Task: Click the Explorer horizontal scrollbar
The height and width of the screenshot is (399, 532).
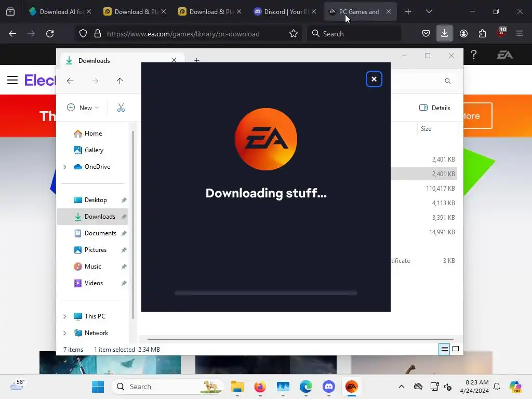Action: click(300, 339)
